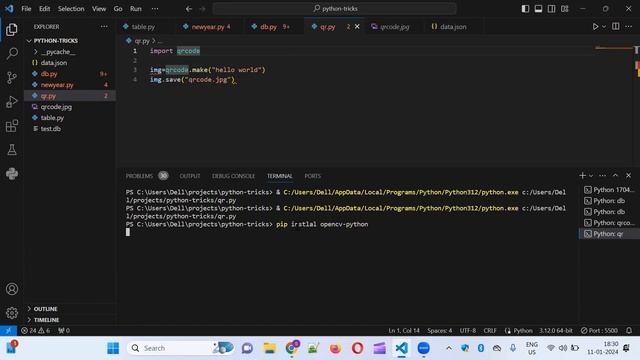Open the Search view in activity bar
Screen dimensions: 640x360
click(12, 53)
